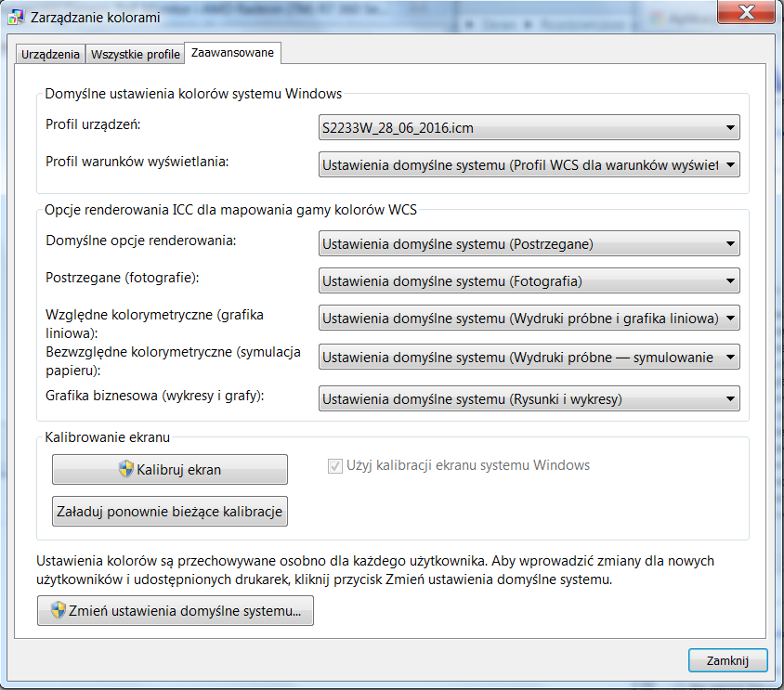Viewport: 784px width, 690px height.
Task: Click Załaduj ponownie bieżące kalibracje button
Action: 170,511
